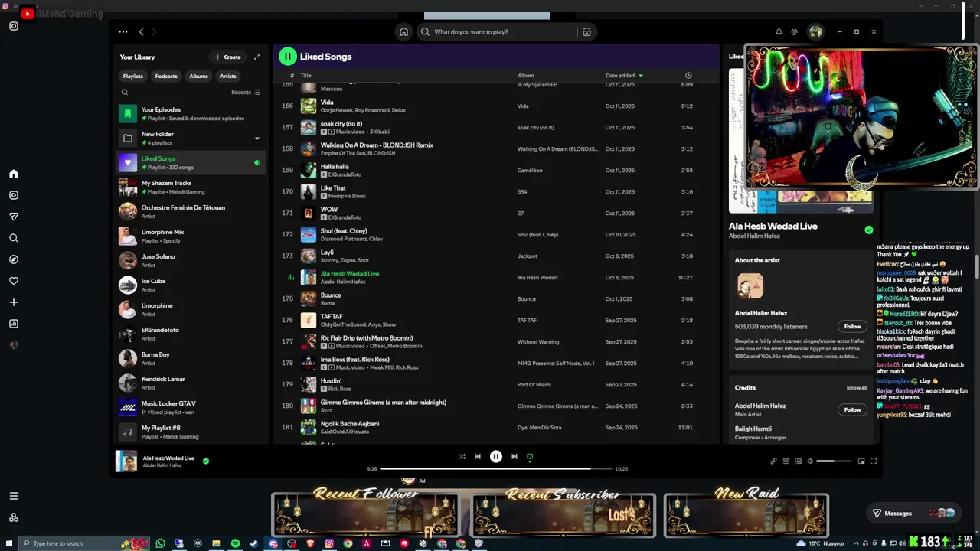This screenshot has height=551, width=980.
Task: Click Show all in Credits
Action: [x=857, y=388]
